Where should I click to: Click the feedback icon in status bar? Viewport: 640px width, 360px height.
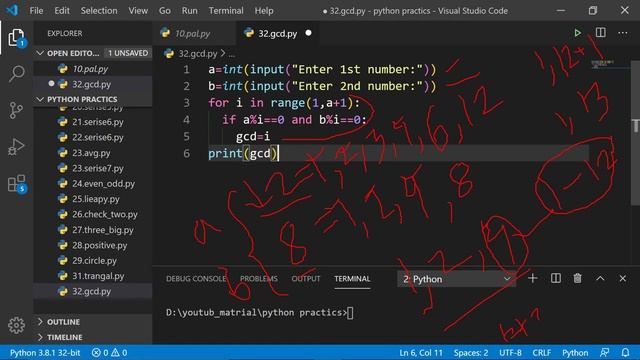(604, 352)
